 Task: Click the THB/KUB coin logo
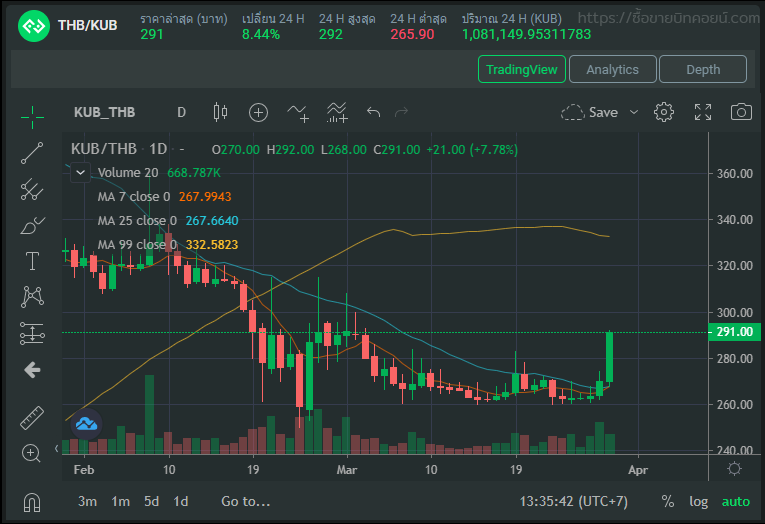[x=34, y=26]
